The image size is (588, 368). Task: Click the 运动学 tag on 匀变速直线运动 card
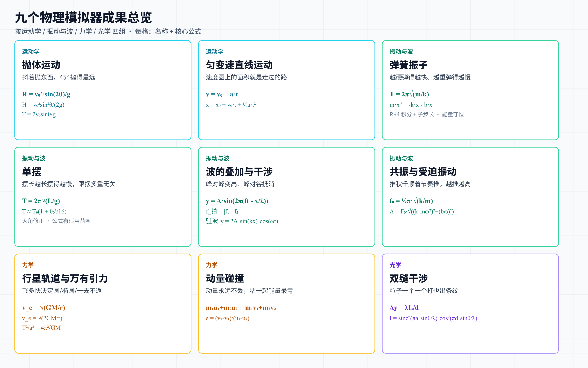click(215, 52)
